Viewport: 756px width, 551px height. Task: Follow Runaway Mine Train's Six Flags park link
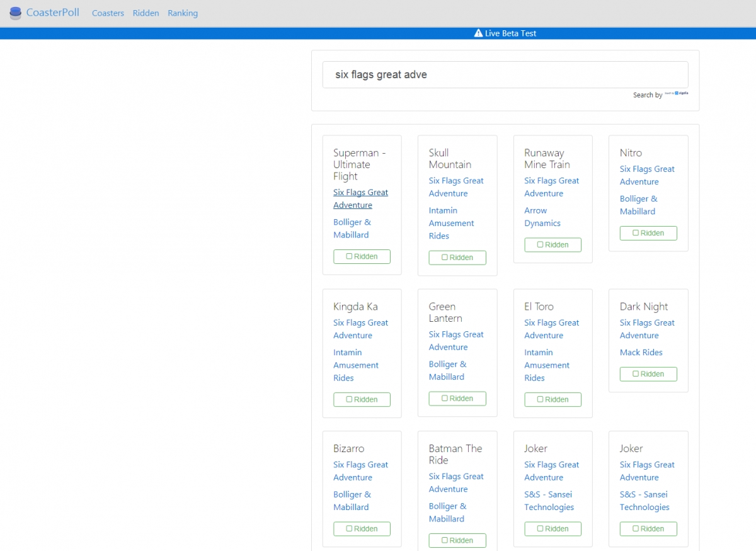[x=551, y=187]
